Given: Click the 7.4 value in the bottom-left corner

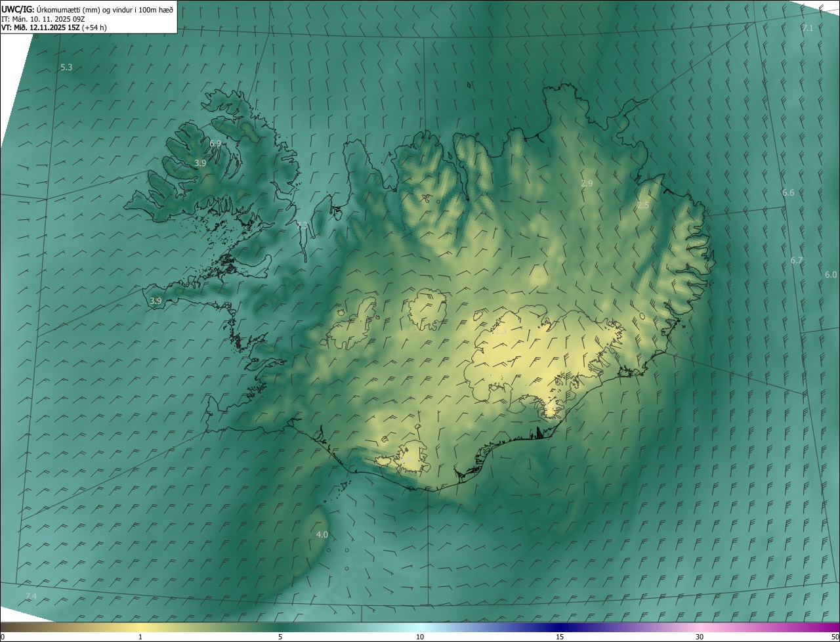Looking at the screenshot, I should pyautogui.click(x=31, y=596).
